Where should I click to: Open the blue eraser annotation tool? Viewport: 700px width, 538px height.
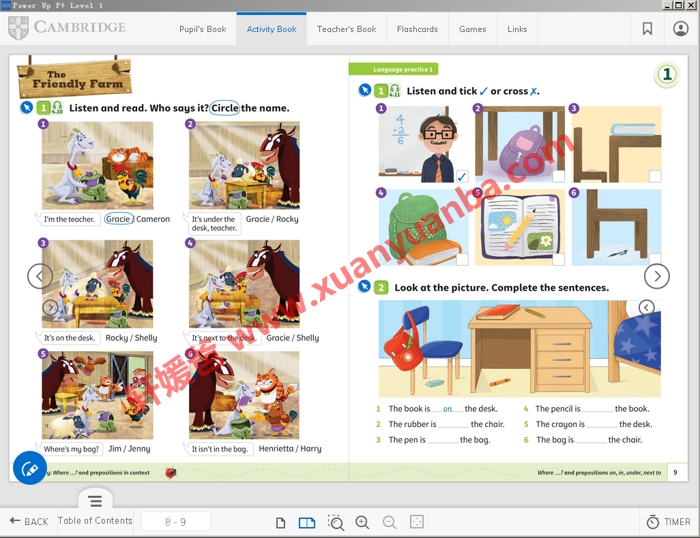point(29,468)
